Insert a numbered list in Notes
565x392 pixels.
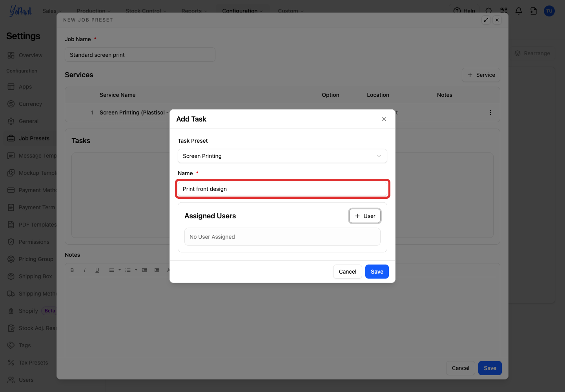click(x=111, y=270)
